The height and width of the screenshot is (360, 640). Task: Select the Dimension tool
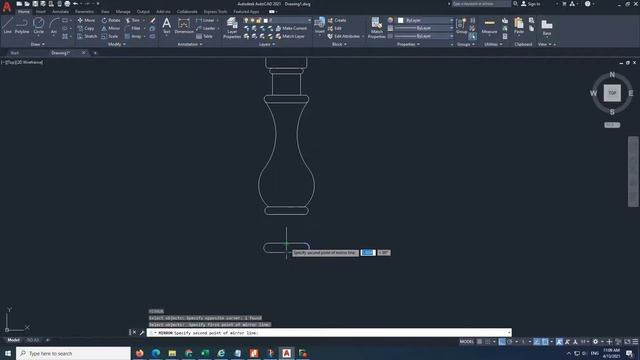tap(184, 25)
